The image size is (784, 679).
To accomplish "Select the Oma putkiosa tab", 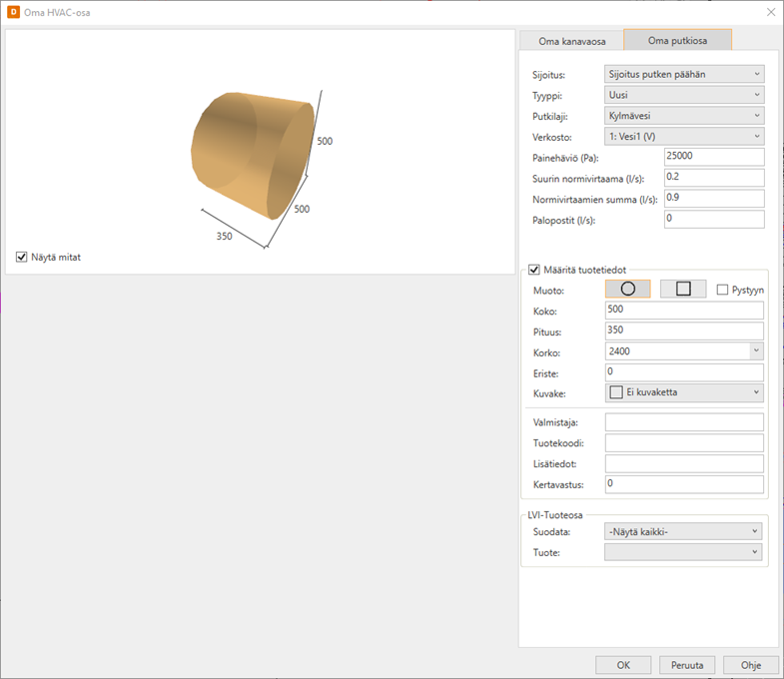I will [x=677, y=41].
